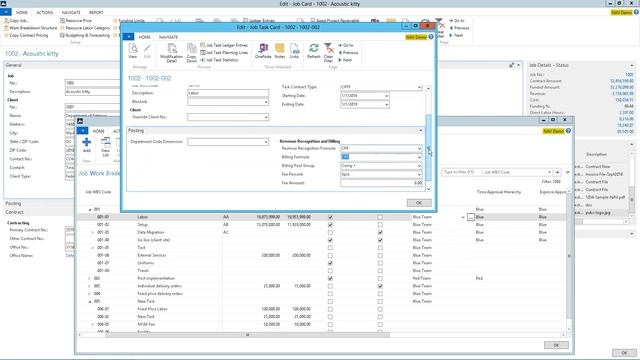Click the Add icon in Job WBS window
Viewport: 640px width, 360px height.
87,145
